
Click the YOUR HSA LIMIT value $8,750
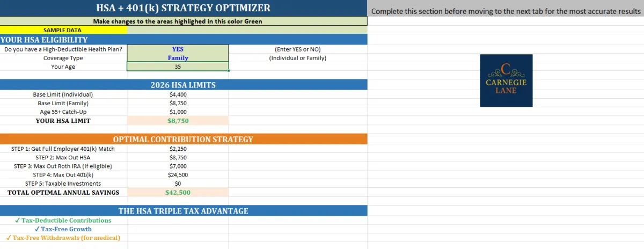[x=178, y=121]
